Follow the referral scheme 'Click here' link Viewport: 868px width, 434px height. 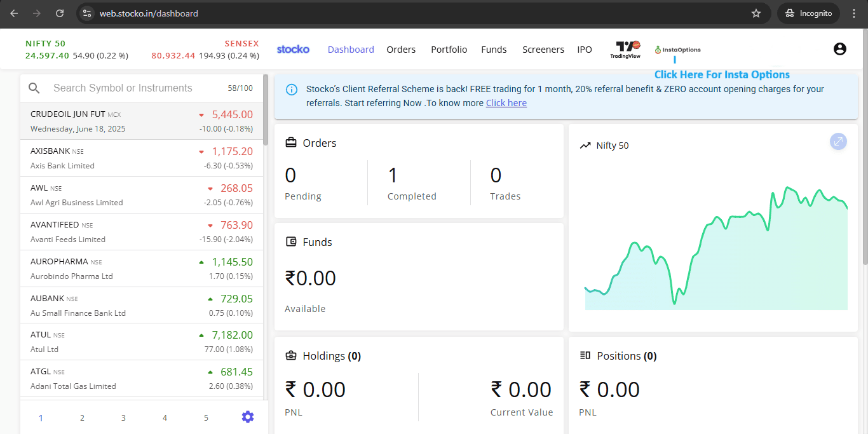pyautogui.click(x=506, y=103)
